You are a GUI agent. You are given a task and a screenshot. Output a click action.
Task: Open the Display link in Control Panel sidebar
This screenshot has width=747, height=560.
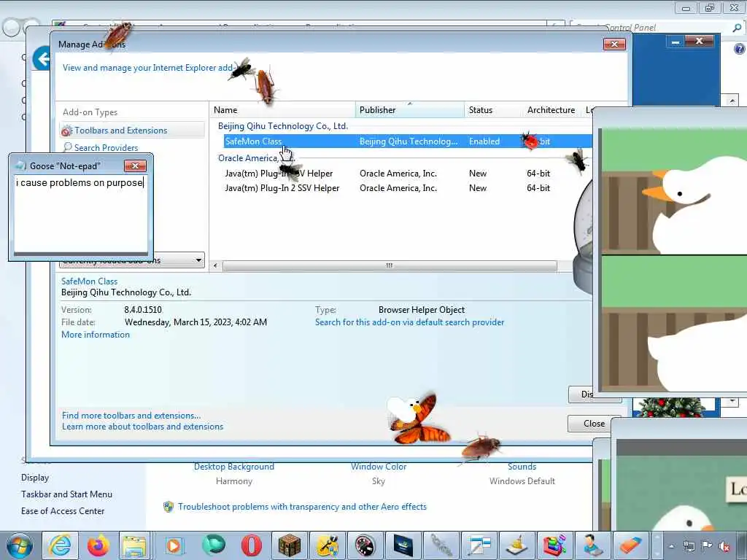tap(35, 478)
